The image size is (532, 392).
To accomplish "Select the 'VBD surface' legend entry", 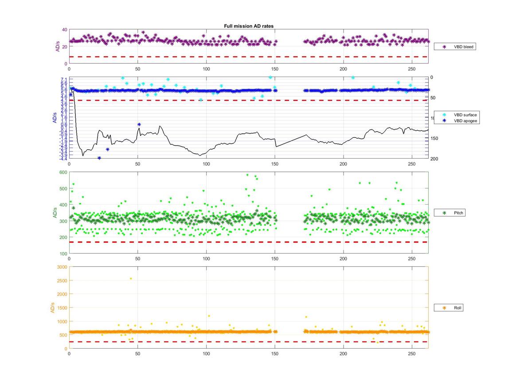I will point(465,115).
